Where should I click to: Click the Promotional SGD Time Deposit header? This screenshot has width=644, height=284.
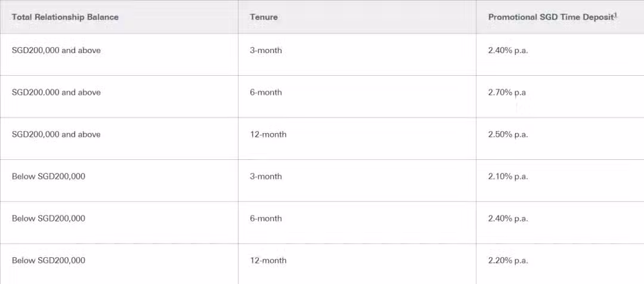(550, 17)
